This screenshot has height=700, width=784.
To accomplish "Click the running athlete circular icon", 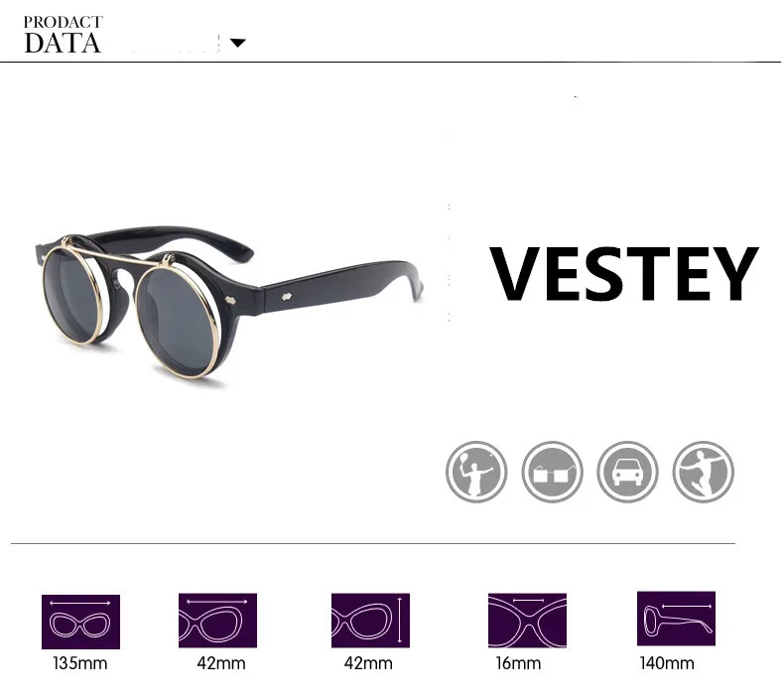I will pos(703,472).
